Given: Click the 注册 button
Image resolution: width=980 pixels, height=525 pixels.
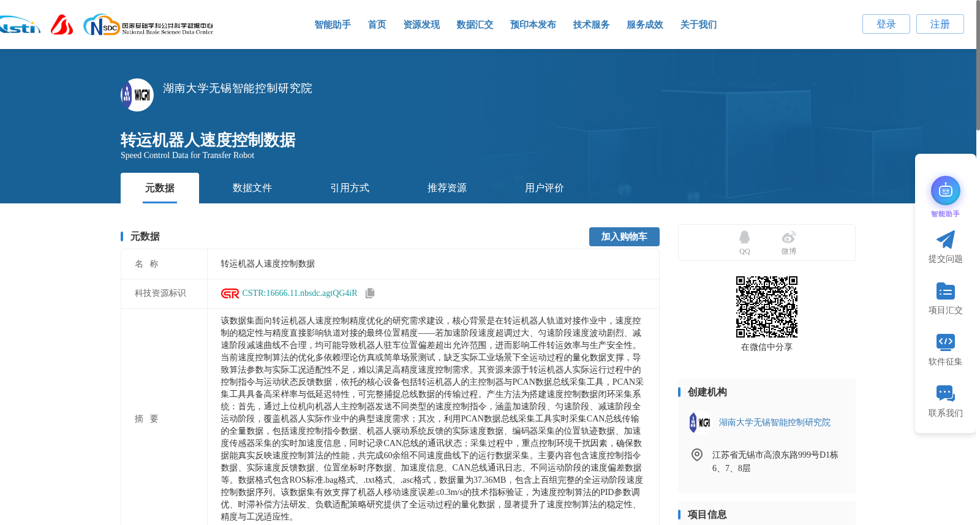Looking at the screenshot, I should (x=940, y=24).
